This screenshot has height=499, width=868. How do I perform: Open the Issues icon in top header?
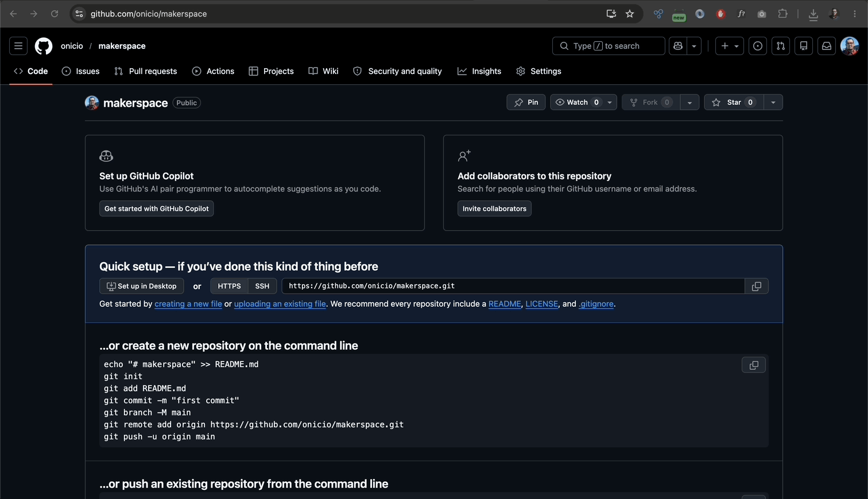click(758, 46)
